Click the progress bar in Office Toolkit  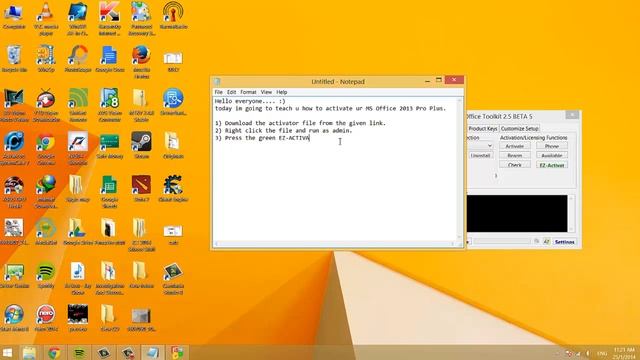[502, 242]
